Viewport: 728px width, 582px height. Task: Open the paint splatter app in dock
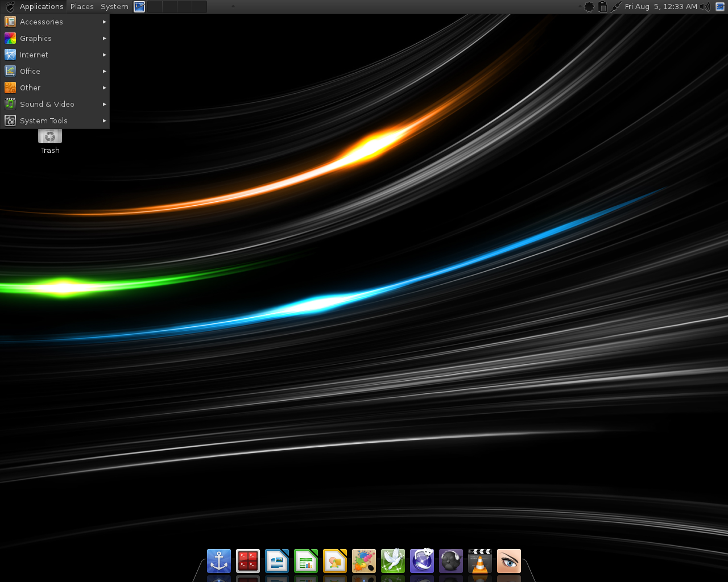(364, 561)
